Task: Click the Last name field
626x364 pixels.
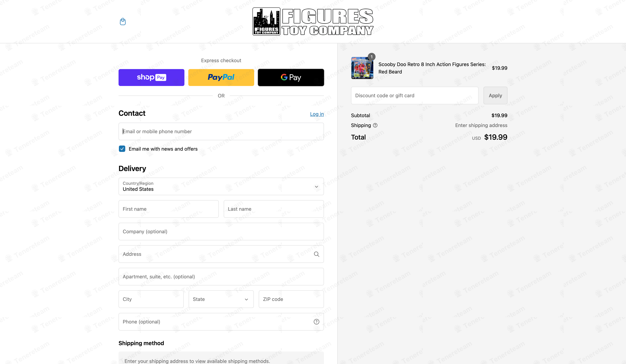Action: click(x=274, y=209)
